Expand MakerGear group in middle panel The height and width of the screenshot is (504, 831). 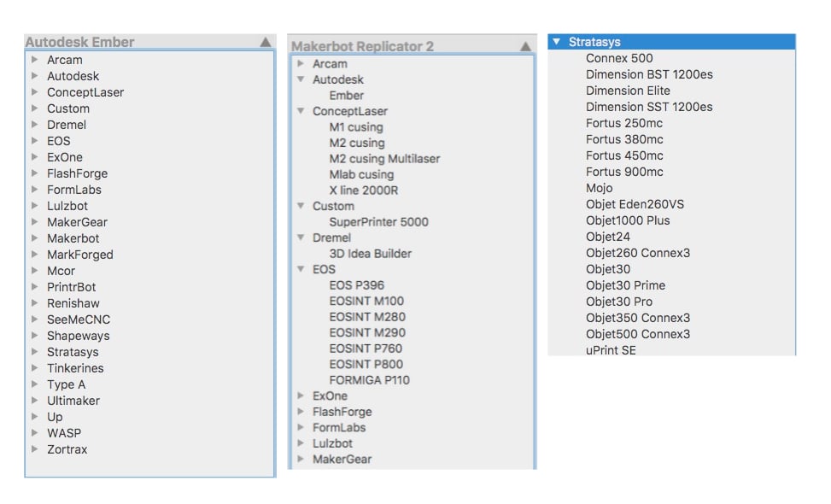pos(301,460)
